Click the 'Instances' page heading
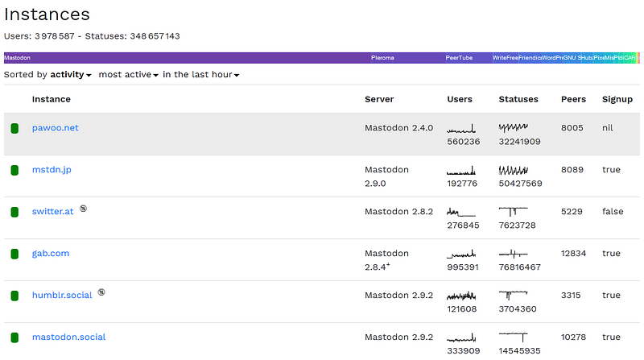 point(47,14)
